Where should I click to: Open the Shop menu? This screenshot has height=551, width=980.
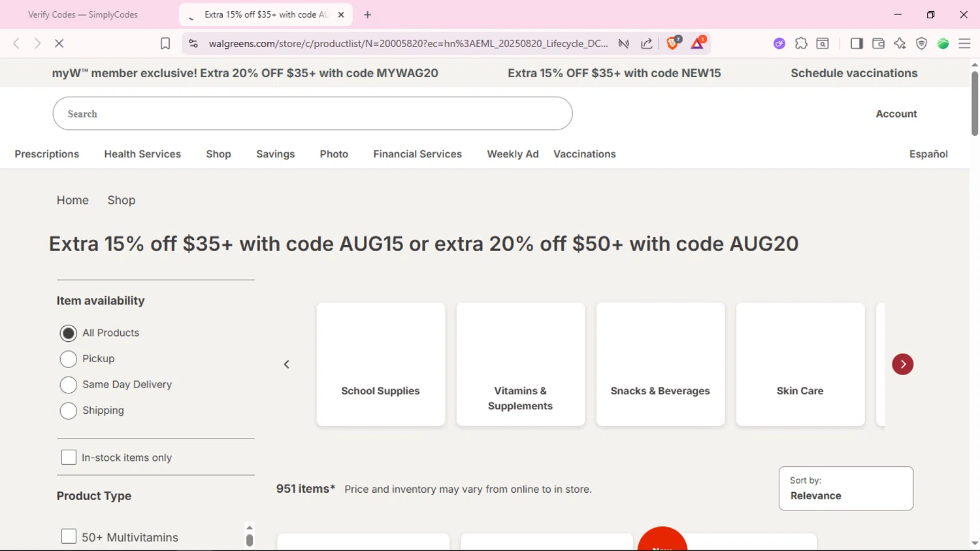(219, 154)
